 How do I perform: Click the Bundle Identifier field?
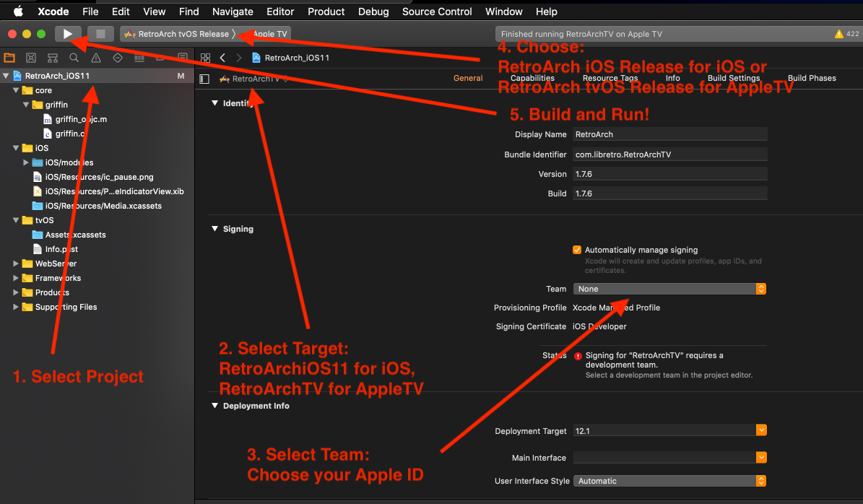(669, 155)
